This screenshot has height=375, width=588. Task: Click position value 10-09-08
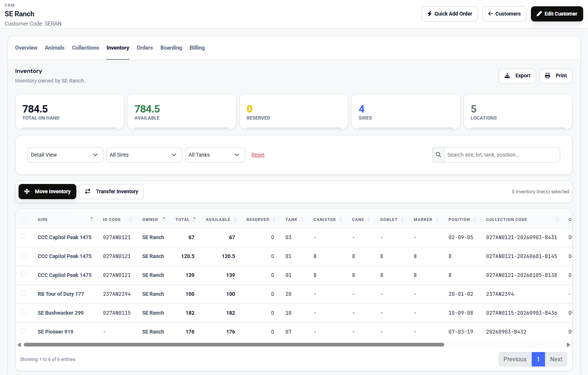(x=461, y=313)
